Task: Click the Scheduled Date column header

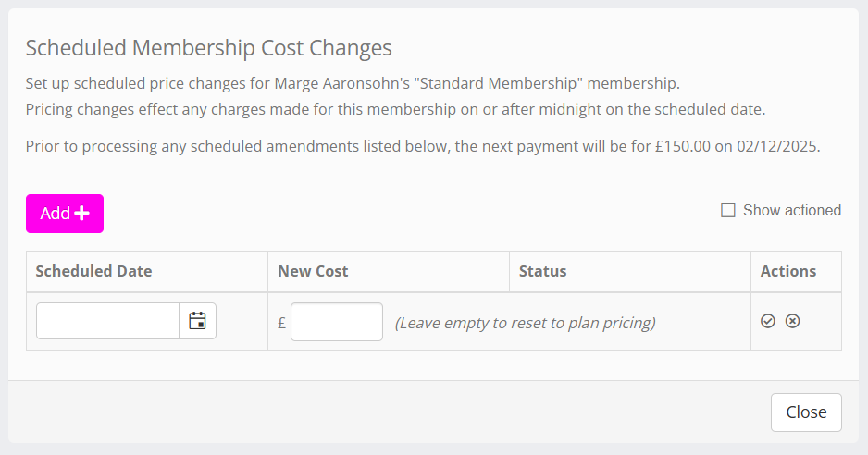Action: click(x=93, y=271)
